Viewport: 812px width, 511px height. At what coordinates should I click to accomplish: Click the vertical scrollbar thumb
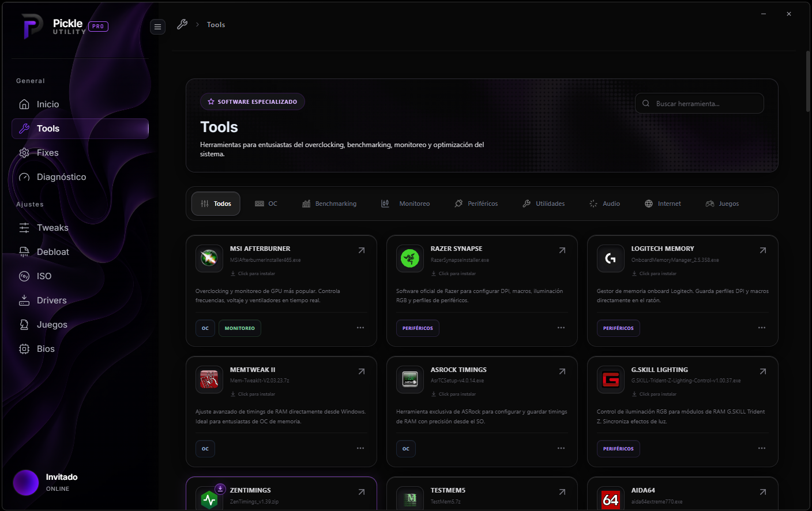click(808, 81)
